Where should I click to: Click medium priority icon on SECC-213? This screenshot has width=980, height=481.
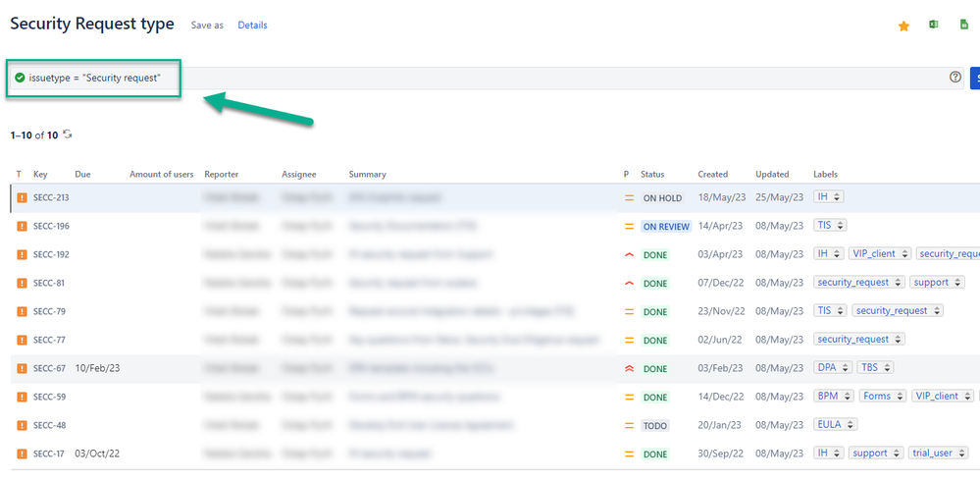pos(630,197)
